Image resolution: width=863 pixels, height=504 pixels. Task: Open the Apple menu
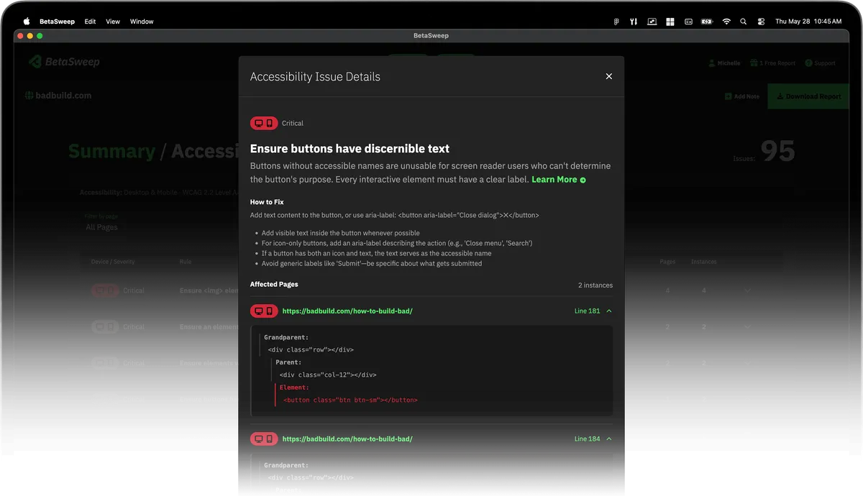click(27, 22)
